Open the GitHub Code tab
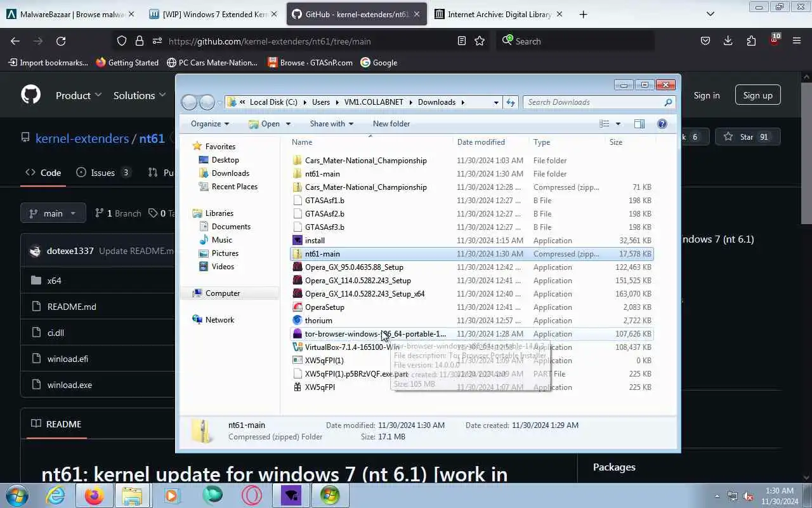 click(43, 172)
